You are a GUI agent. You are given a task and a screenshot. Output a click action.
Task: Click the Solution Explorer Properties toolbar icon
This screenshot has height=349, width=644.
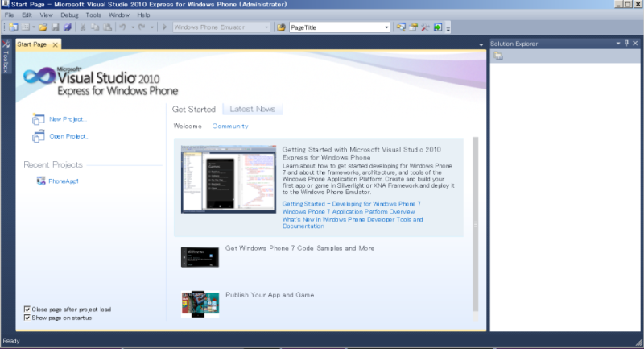click(x=498, y=56)
